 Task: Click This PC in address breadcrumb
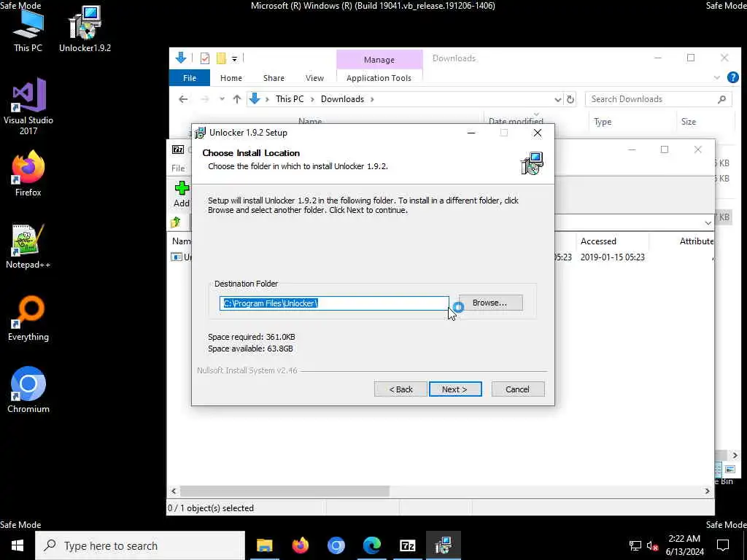290,99
